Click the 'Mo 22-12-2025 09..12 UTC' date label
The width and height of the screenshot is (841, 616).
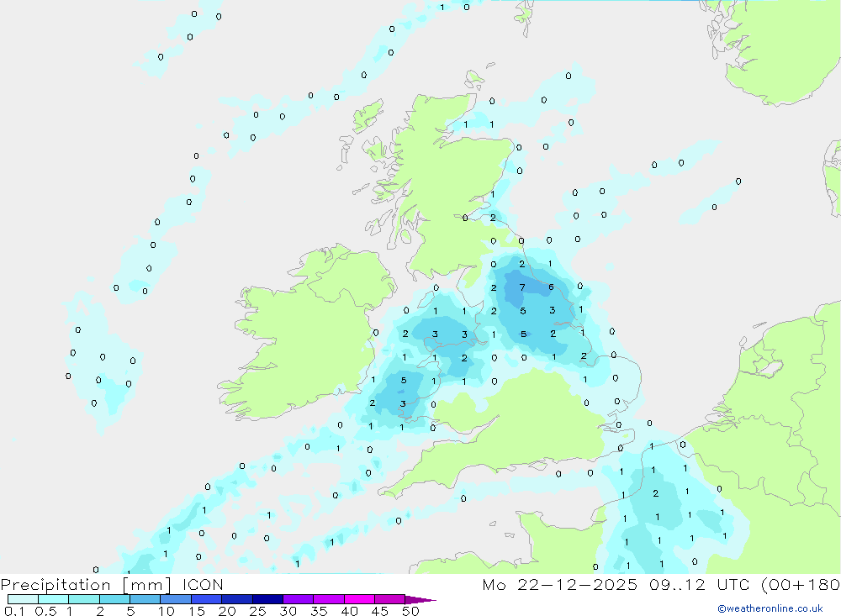616,584
